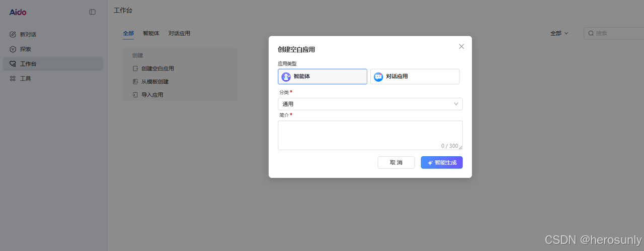Click the 从模板创建 template icon
Screen dimensions: 644x251
pos(135,82)
